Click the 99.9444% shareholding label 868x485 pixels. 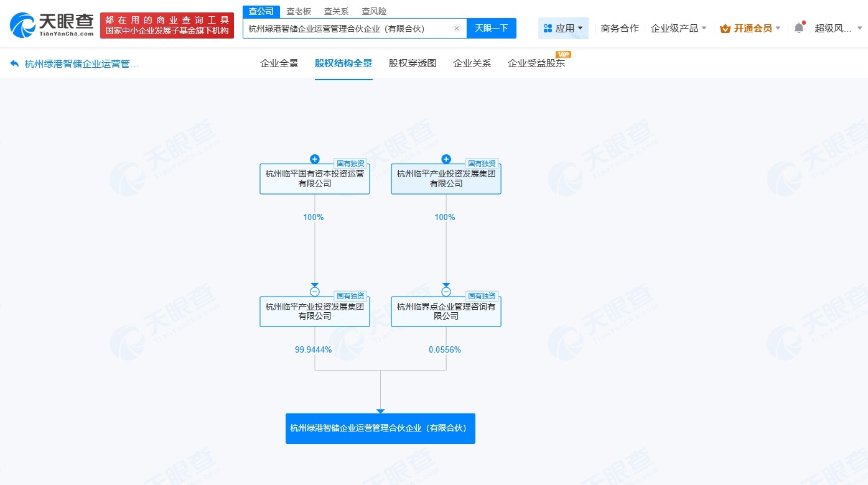coord(314,349)
